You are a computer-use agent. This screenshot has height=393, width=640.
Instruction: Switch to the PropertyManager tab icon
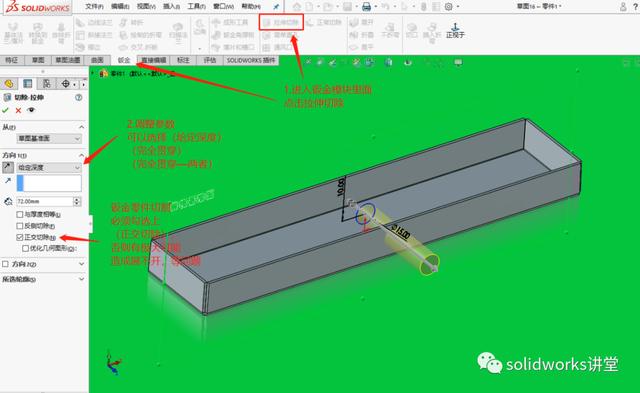[x=27, y=84]
